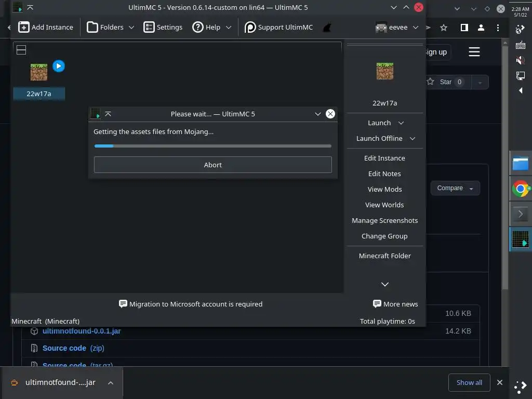Open the Help toolbar item
This screenshot has height=399, width=532.
click(206, 27)
